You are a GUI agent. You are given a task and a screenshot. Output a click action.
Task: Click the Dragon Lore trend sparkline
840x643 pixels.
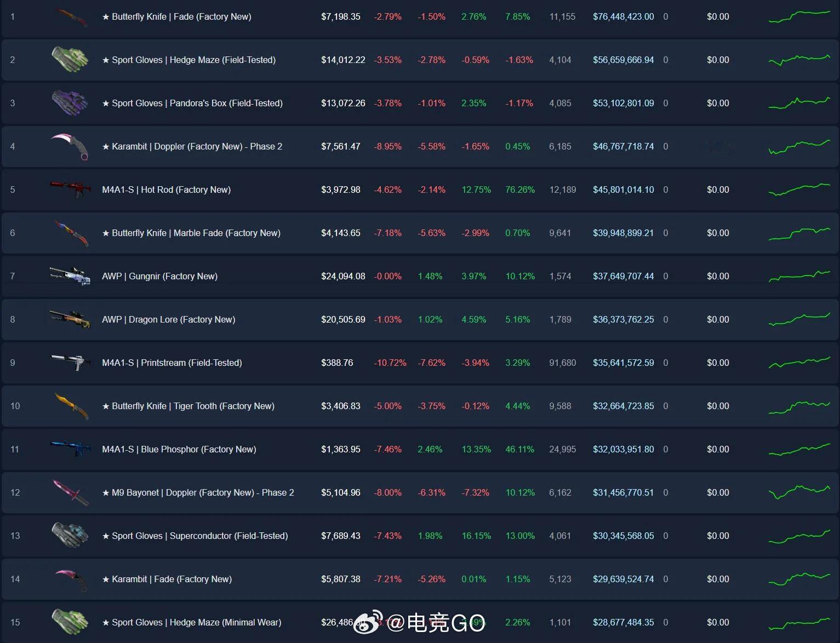coord(799,319)
